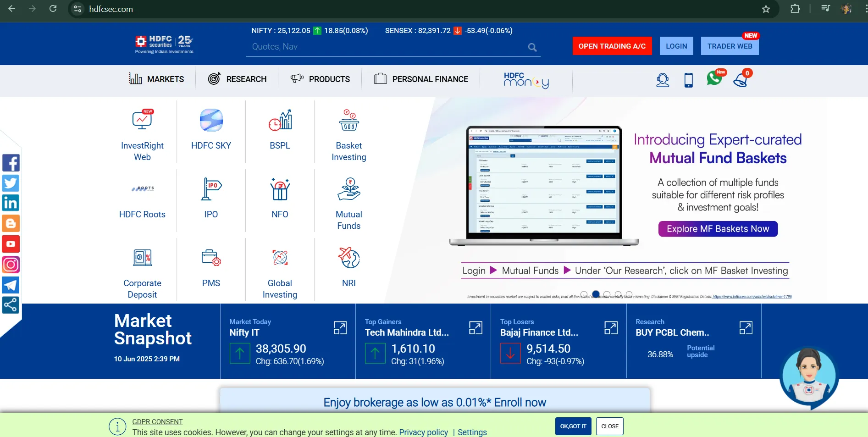Click the customer support headset icon
868x437 pixels.
(x=663, y=80)
